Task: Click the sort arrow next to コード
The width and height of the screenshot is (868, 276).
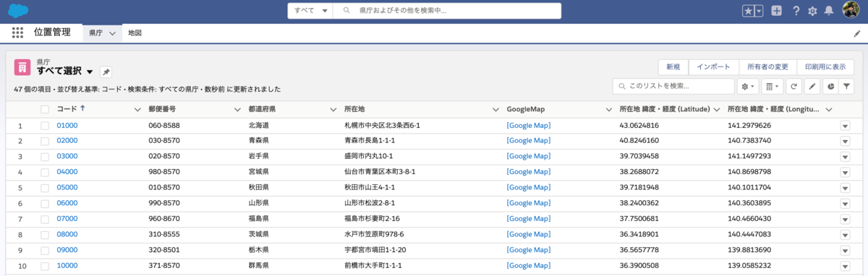Action: 82,108
